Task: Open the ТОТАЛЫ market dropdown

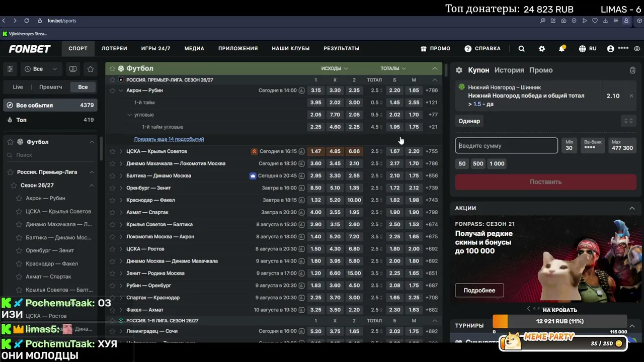Action: click(x=393, y=68)
